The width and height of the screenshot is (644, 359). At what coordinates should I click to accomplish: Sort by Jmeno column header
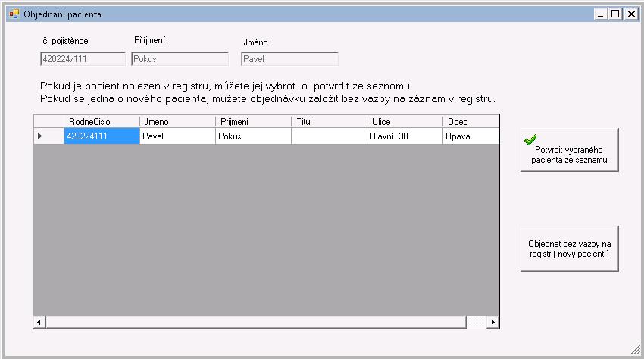click(x=177, y=122)
